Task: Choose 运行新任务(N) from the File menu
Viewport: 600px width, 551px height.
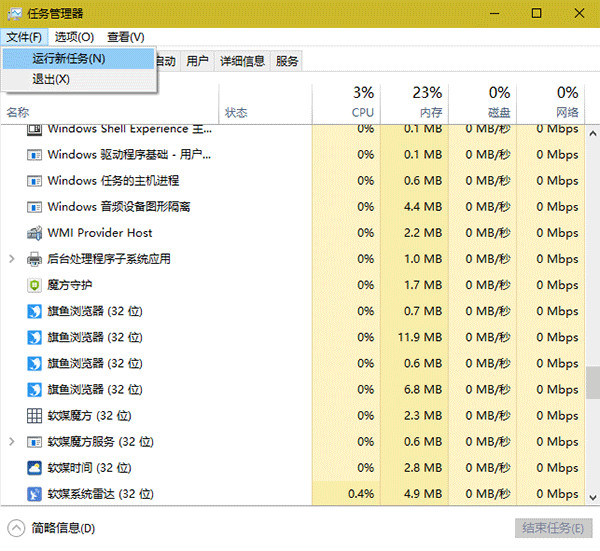Action: pos(69,59)
